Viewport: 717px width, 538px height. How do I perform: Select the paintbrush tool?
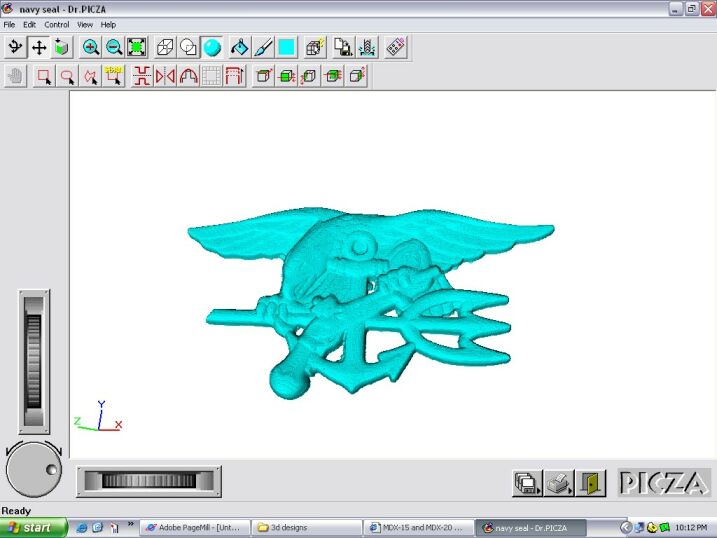(263, 47)
